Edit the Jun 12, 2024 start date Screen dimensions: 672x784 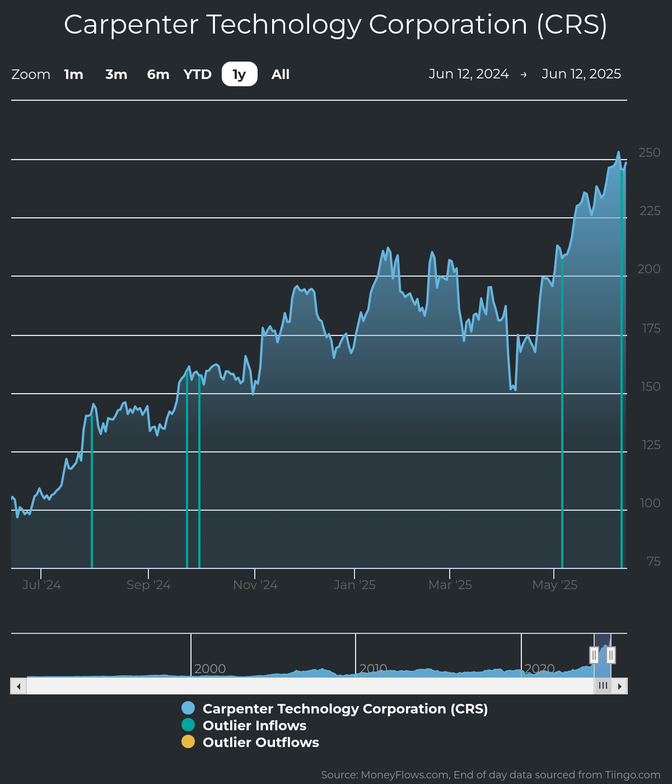(x=469, y=74)
